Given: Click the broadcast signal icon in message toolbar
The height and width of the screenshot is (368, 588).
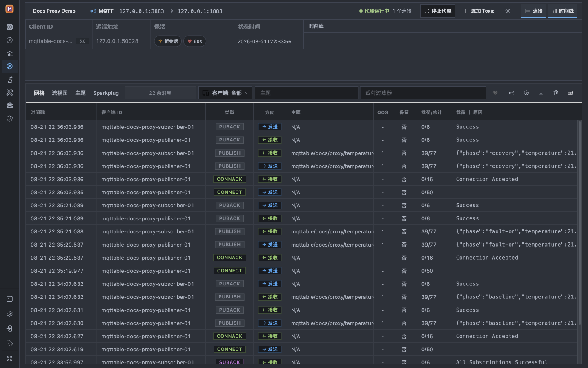Looking at the screenshot, I should pos(512,93).
